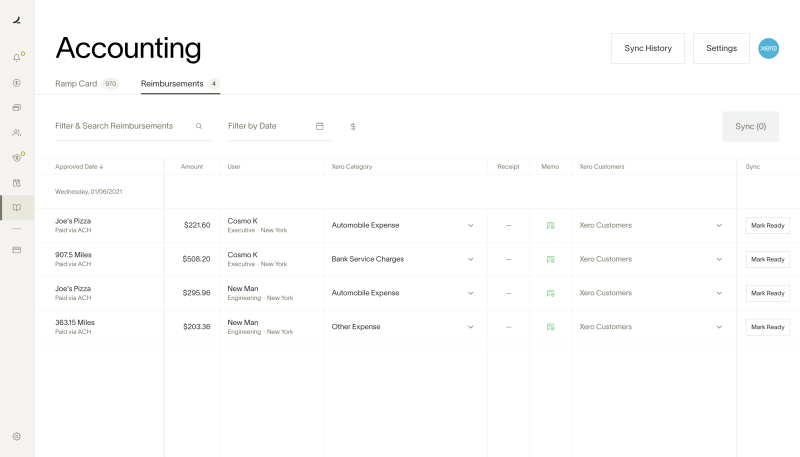800x457 pixels.
Task: Click the Xero logo badge
Action: (x=768, y=48)
